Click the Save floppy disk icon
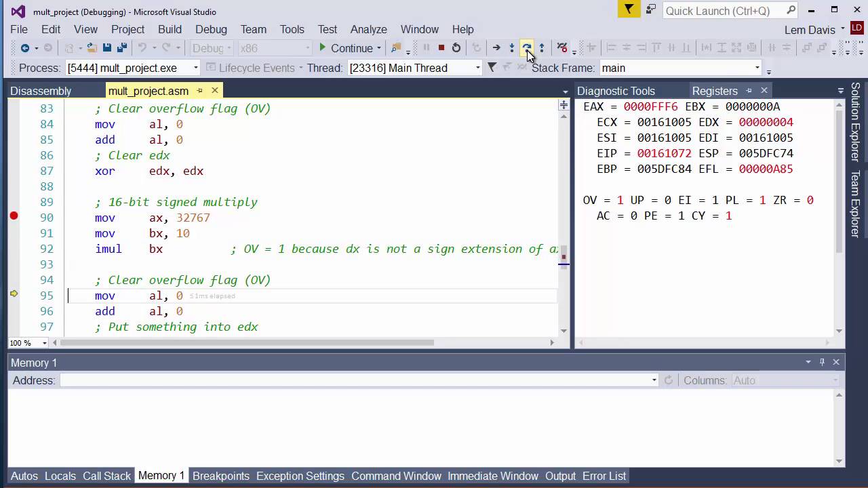Image resolution: width=868 pixels, height=488 pixels. click(107, 48)
